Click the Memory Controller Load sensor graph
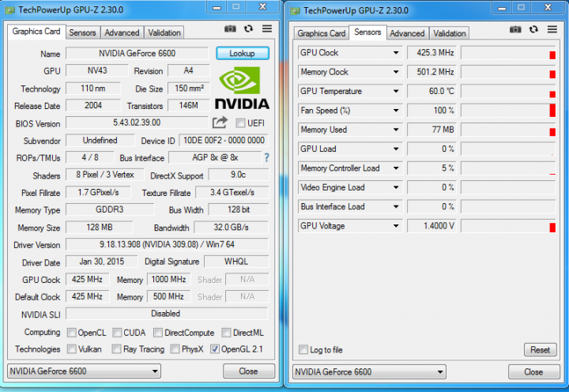The height and width of the screenshot is (392, 569). [508, 168]
